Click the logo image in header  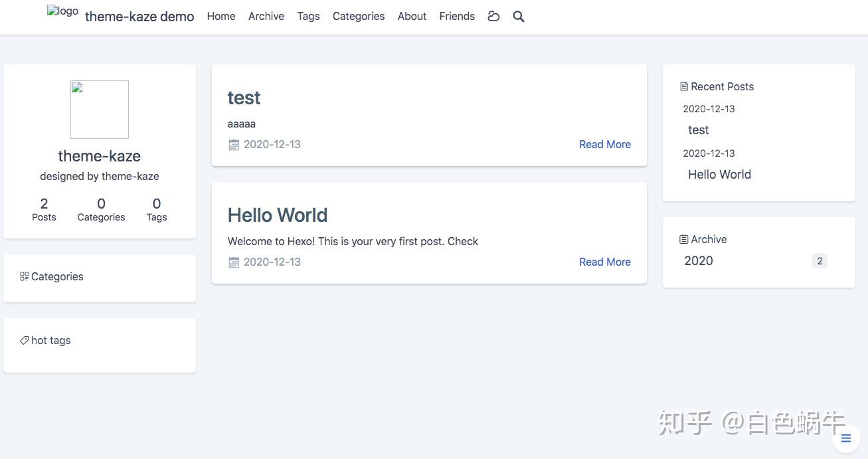[62, 11]
